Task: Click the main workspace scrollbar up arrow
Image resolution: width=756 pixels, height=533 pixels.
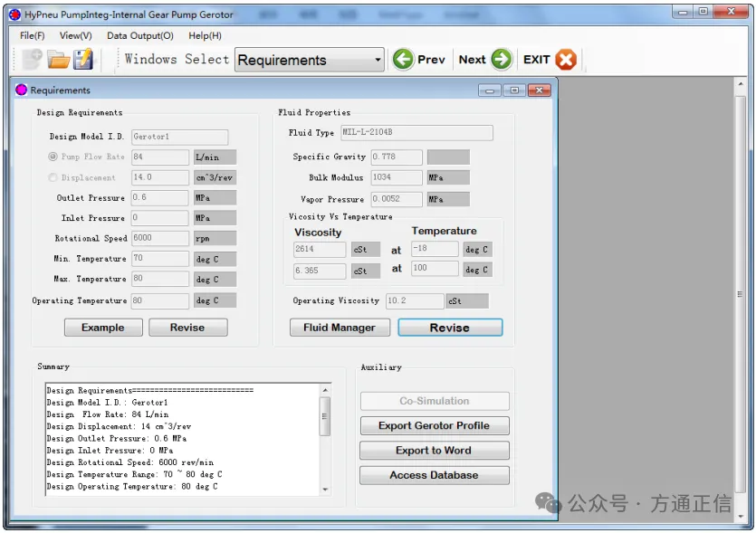Action: pyautogui.click(x=741, y=84)
